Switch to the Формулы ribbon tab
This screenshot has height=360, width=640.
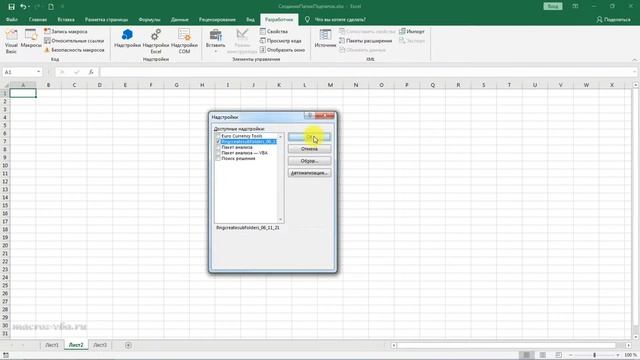(x=149, y=20)
